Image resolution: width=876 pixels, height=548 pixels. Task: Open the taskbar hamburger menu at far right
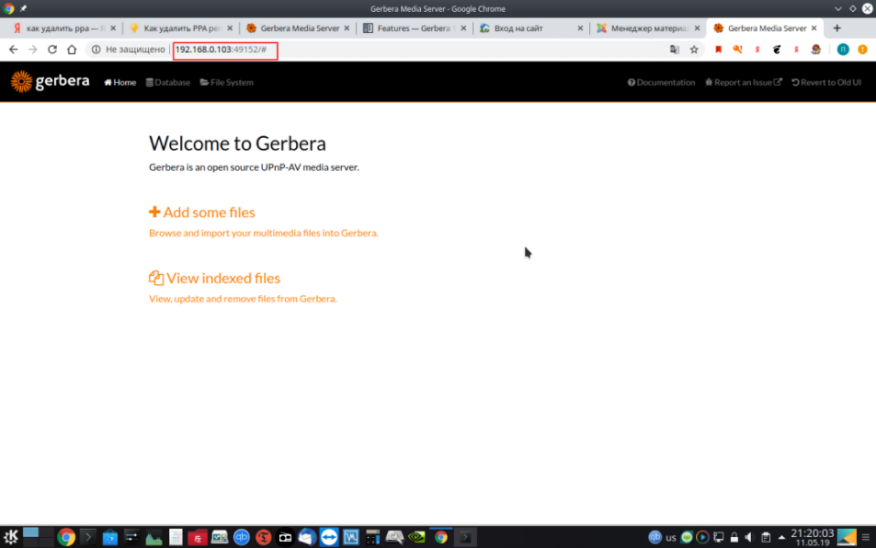tap(866, 537)
